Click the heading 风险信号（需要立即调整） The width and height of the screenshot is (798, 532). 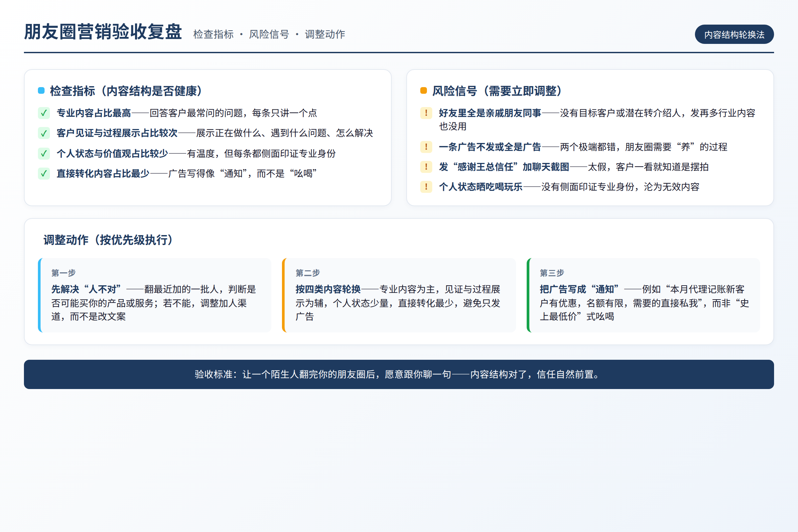(497, 91)
